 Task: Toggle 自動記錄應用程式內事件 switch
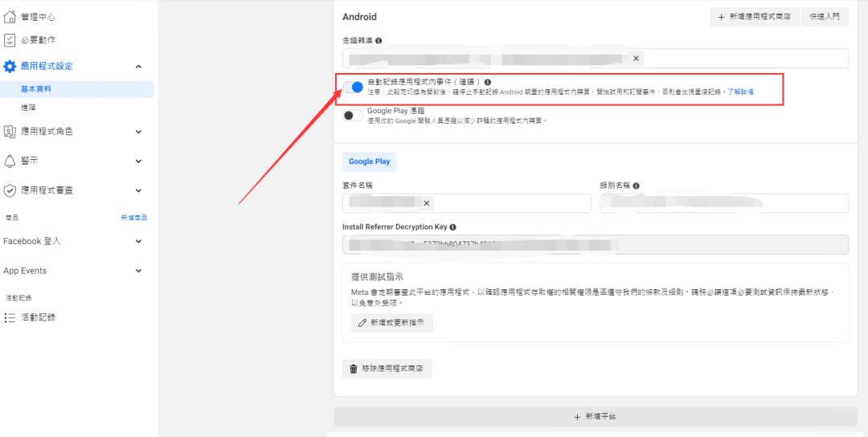(x=353, y=87)
